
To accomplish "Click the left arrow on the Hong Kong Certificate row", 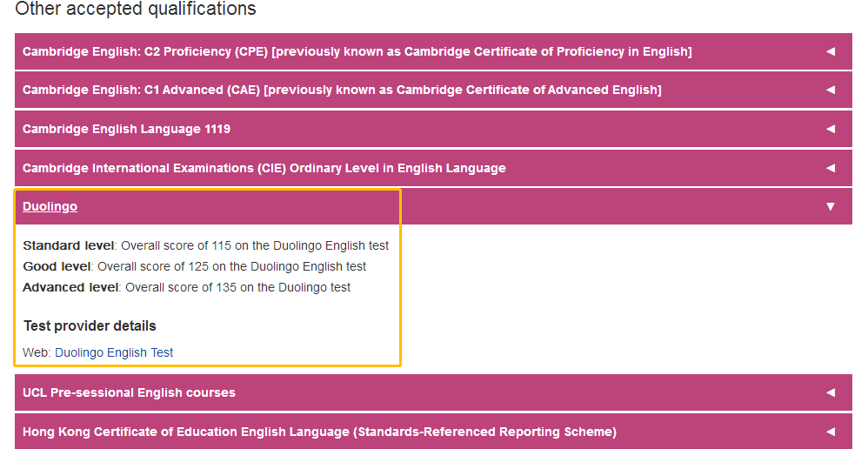I will (831, 432).
